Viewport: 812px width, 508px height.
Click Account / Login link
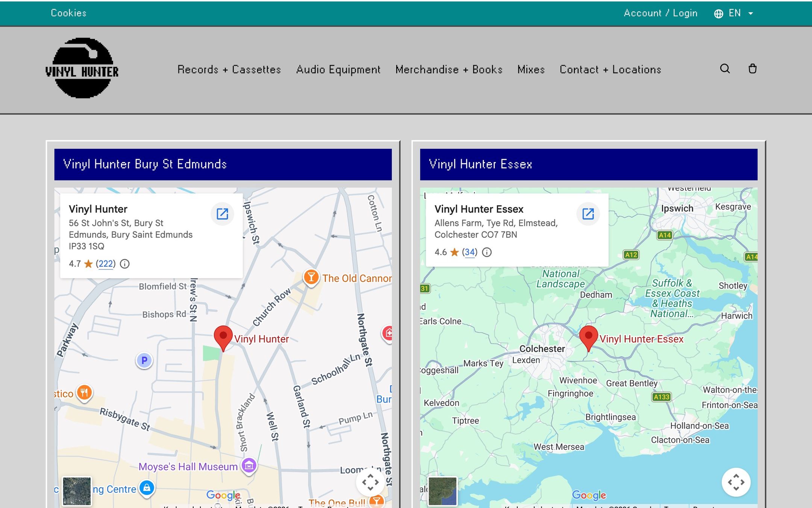[x=661, y=13]
